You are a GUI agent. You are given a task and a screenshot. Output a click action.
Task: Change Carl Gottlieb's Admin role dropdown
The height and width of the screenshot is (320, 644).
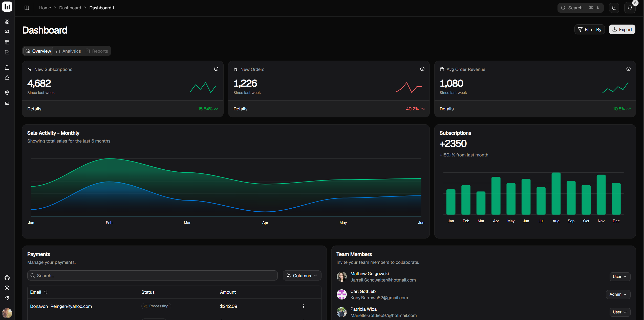[x=618, y=294]
